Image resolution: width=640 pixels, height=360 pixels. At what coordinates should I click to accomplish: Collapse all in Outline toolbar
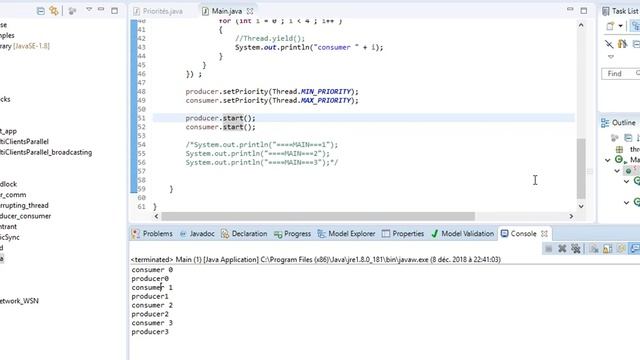(628, 138)
